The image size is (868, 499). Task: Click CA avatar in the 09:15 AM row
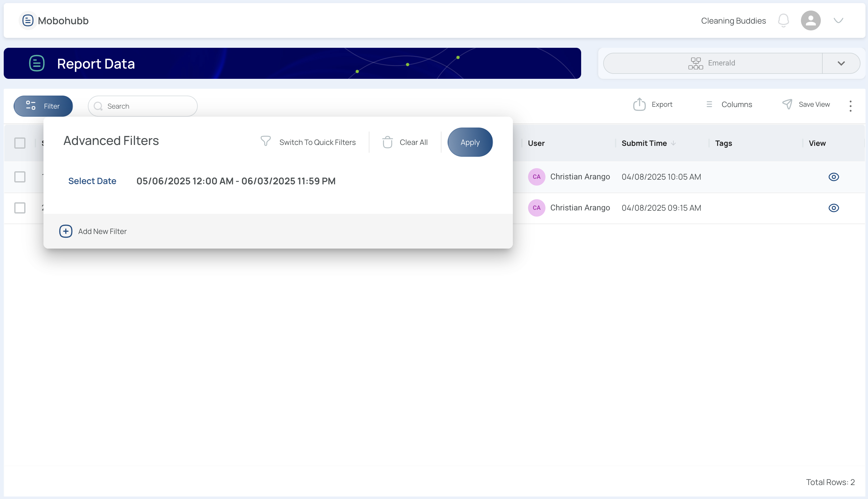point(536,208)
